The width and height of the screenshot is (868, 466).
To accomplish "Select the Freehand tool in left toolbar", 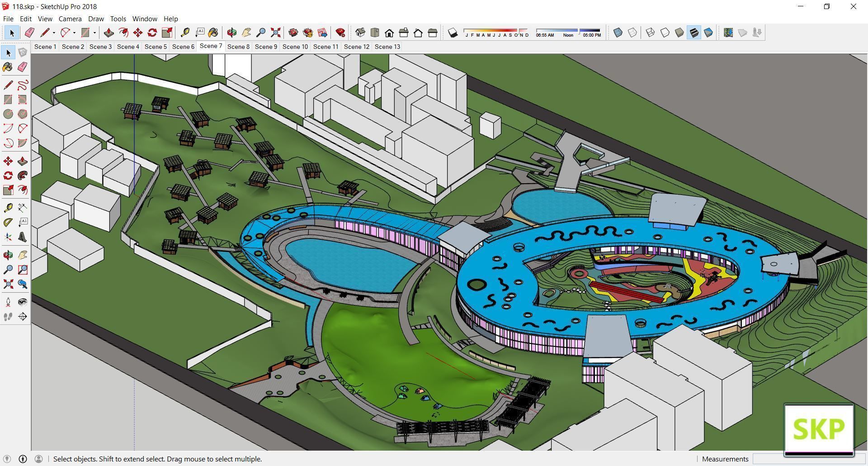I will click(23, 85).
